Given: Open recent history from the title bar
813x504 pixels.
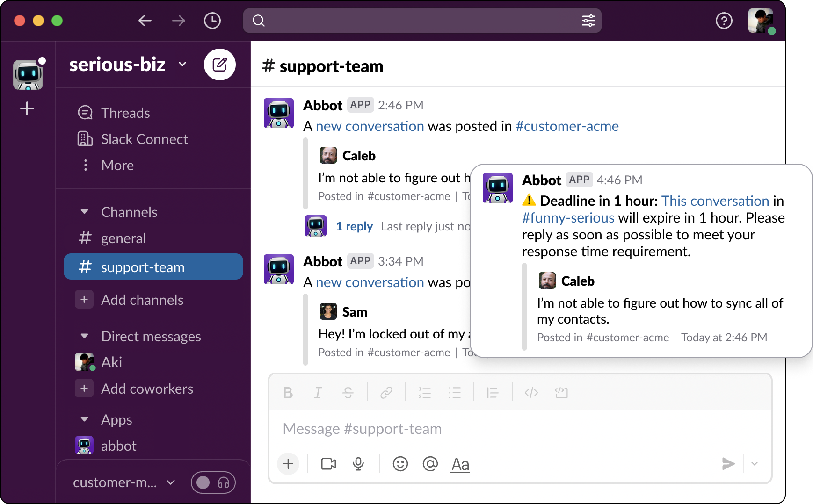Looking at the screenshot, I should (x=212, y=21).
